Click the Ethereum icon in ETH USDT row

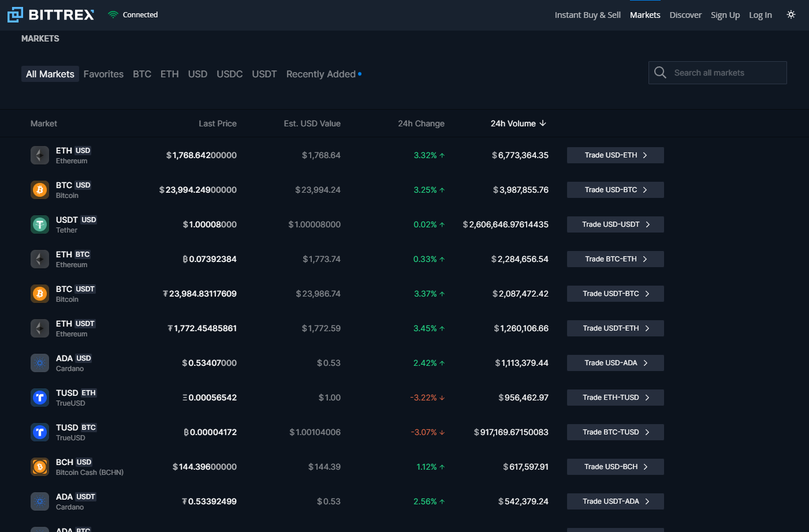[40, 328]
